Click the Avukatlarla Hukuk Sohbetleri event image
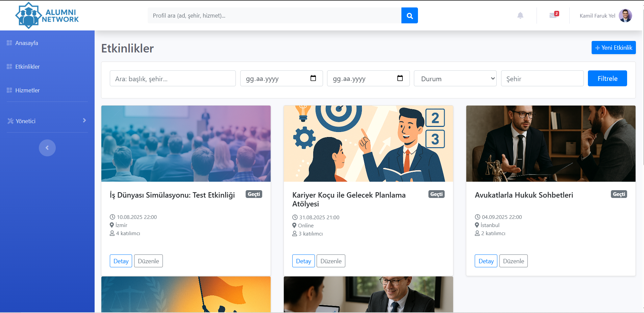Viewport: 644px width, 313px height. click(551, 143)
